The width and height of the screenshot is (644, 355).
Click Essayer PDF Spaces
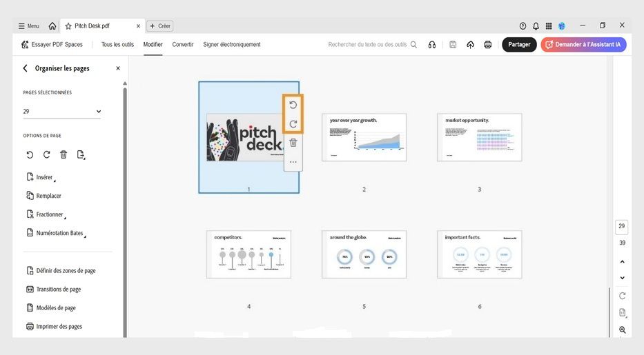pyautogui.click(x=52, y=44)
